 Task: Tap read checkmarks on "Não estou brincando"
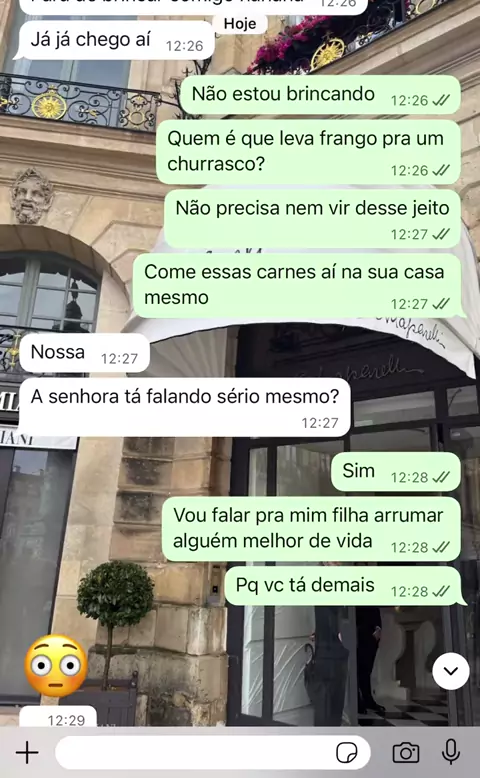[x=441, y=100]
